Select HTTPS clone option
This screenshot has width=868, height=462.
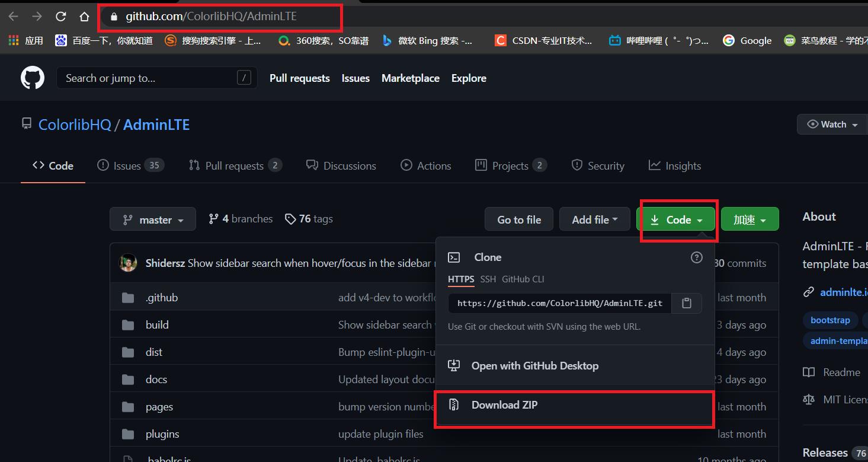pos(461,279)
